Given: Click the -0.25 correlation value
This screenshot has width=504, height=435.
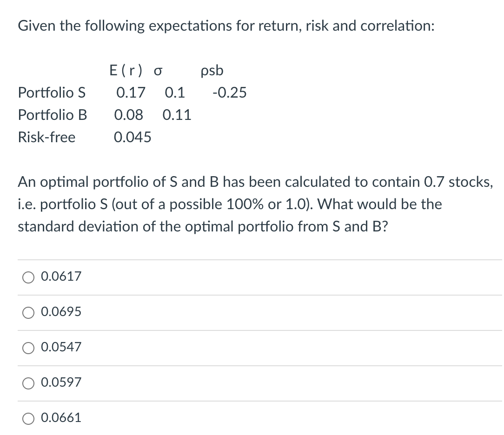Looking at the screenshot, I should click(229, 92).
